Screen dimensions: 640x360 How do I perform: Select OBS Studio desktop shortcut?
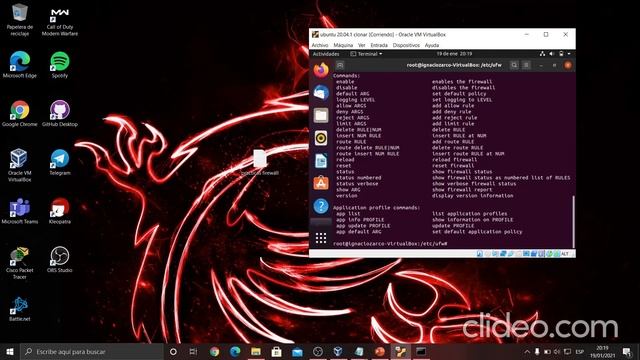60,260
